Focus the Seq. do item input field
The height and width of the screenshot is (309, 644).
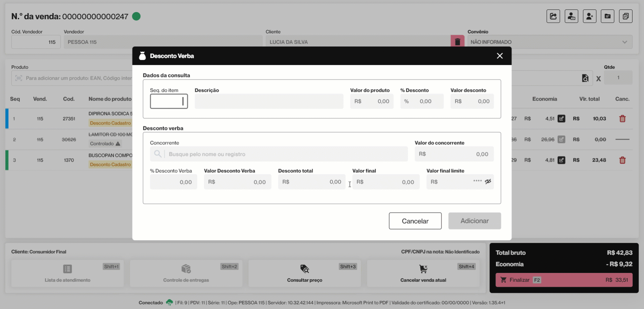tap(168, 101)
